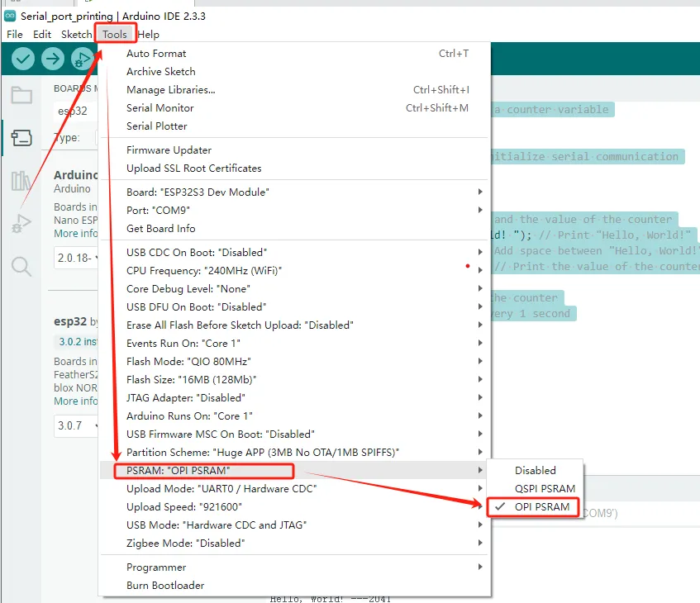This screenshot has height=603, width=700.
Task: Open the Sketchbook folder sidebar icon
Action: (21, 95)
